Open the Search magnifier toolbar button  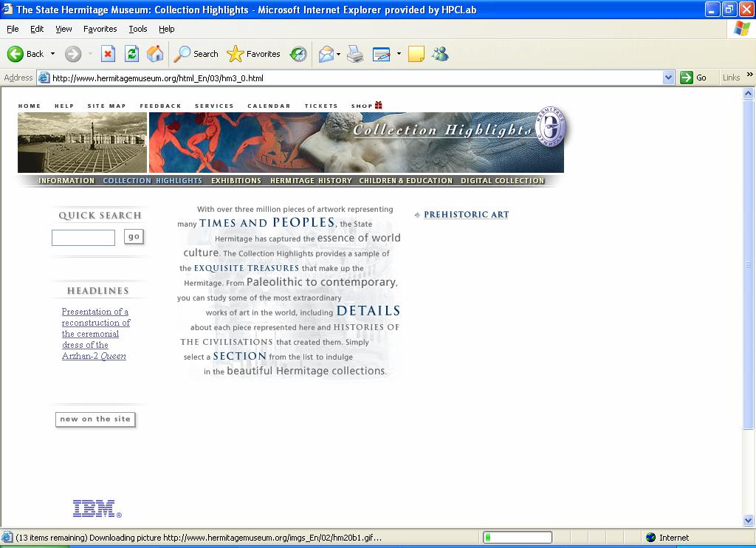[x=196, y=54]
